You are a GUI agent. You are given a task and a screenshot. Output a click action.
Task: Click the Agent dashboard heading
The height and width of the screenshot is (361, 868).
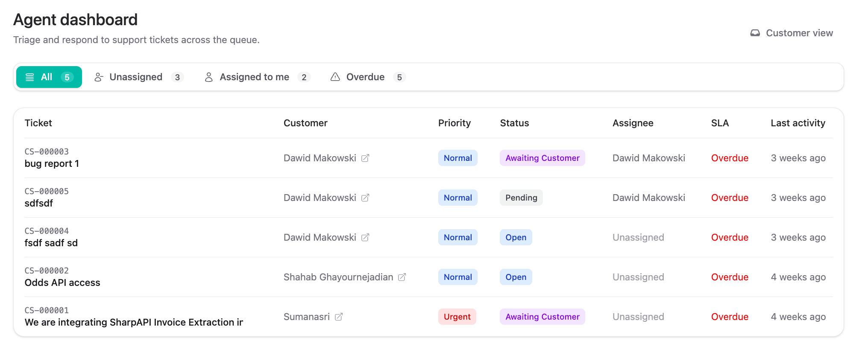[x=75, y=20]
